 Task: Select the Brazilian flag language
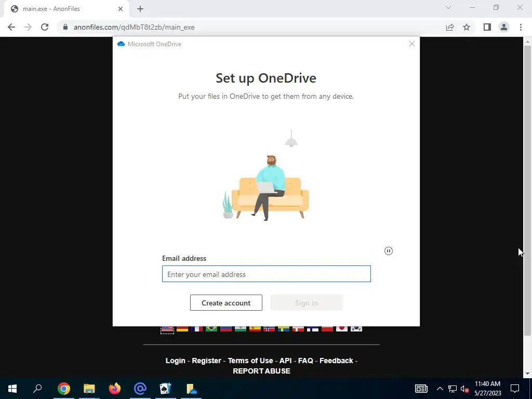pyautogui.click(x=211, y=329)
